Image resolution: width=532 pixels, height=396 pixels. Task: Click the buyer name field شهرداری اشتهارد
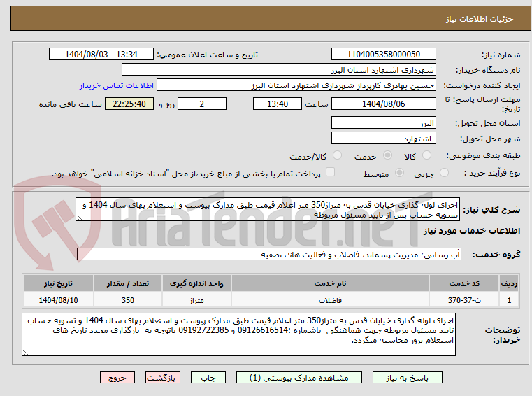coord(278,70)
